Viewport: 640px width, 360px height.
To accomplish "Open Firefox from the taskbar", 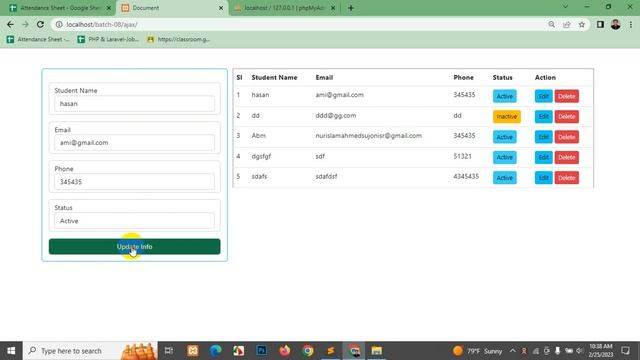I will coord(284,351).
